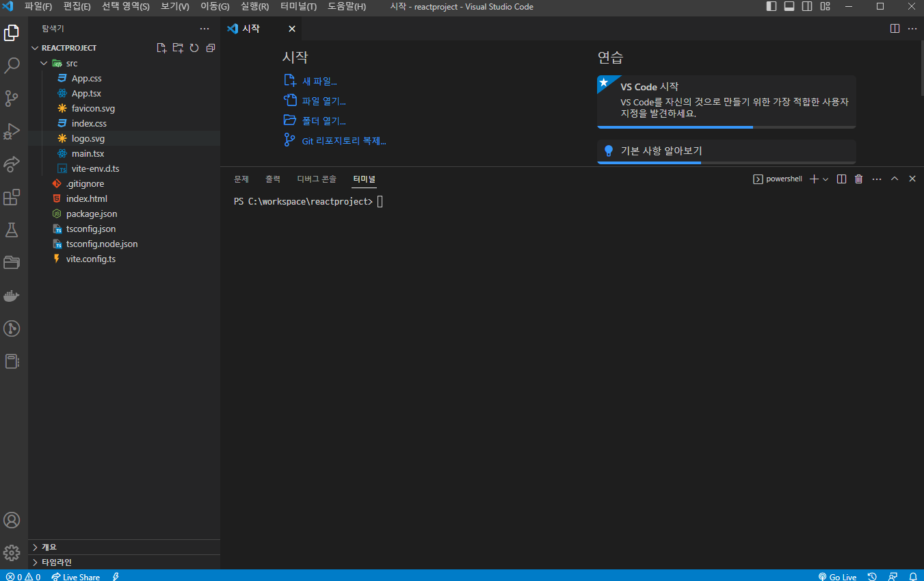
Task: Split the editor to the right
Action: pyautogui.click(x=895, y=29)
